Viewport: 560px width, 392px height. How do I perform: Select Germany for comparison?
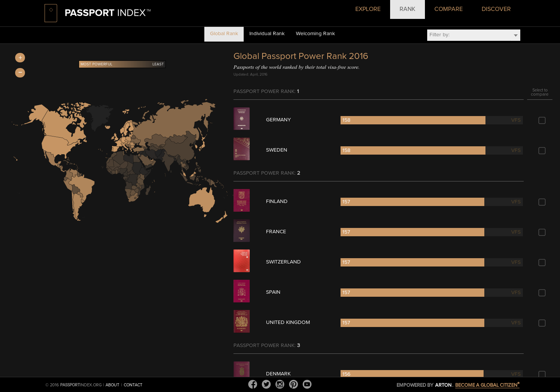(542, 120)
